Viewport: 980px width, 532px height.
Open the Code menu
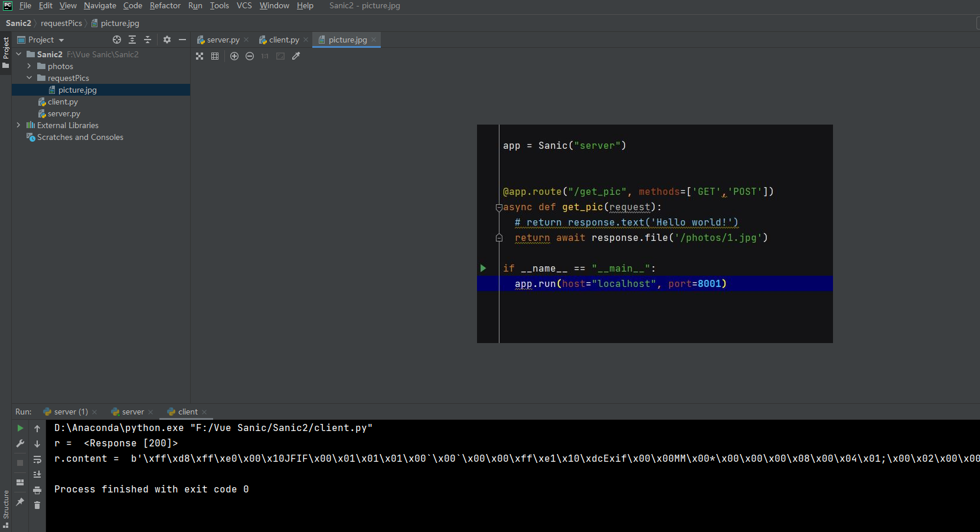coord(133,5)
